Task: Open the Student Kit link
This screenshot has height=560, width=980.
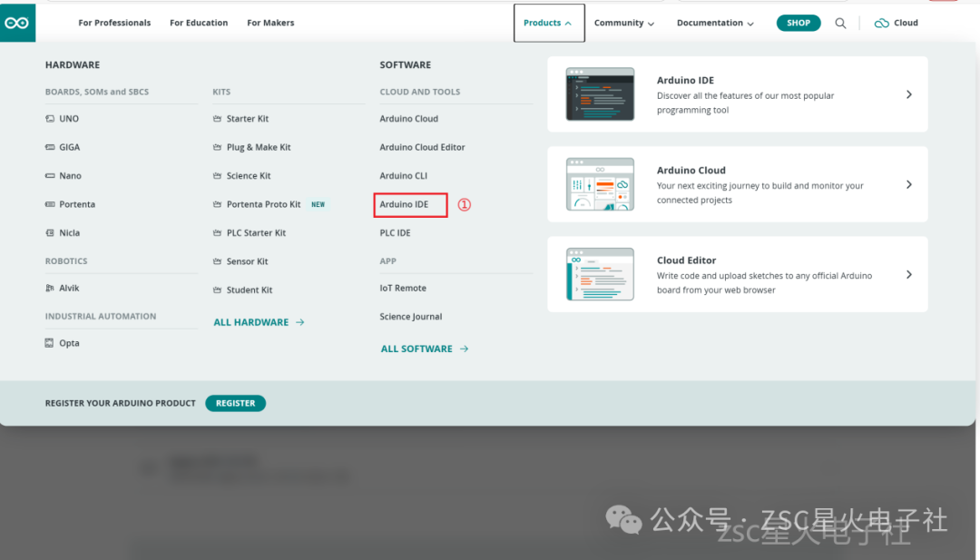Action: point(250,290)
